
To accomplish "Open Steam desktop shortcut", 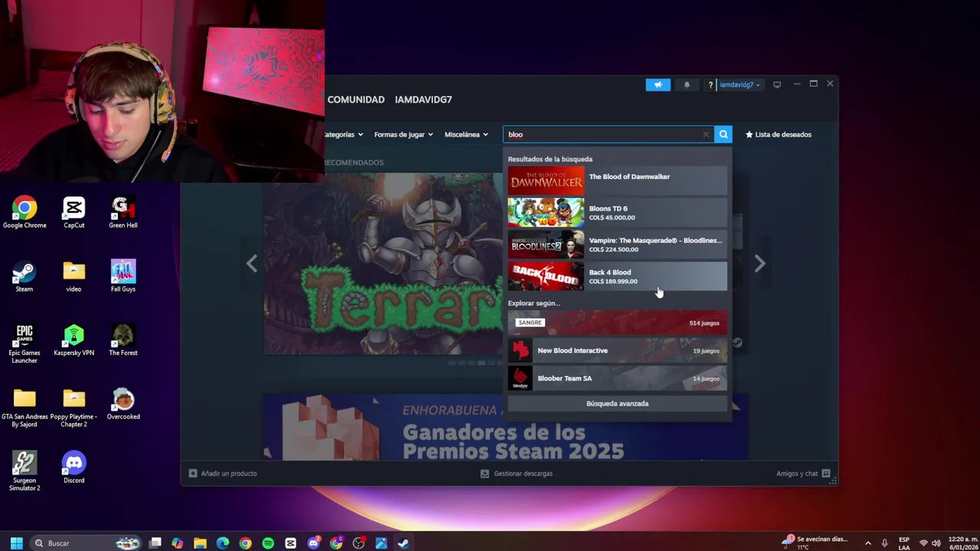I will 24,276.
